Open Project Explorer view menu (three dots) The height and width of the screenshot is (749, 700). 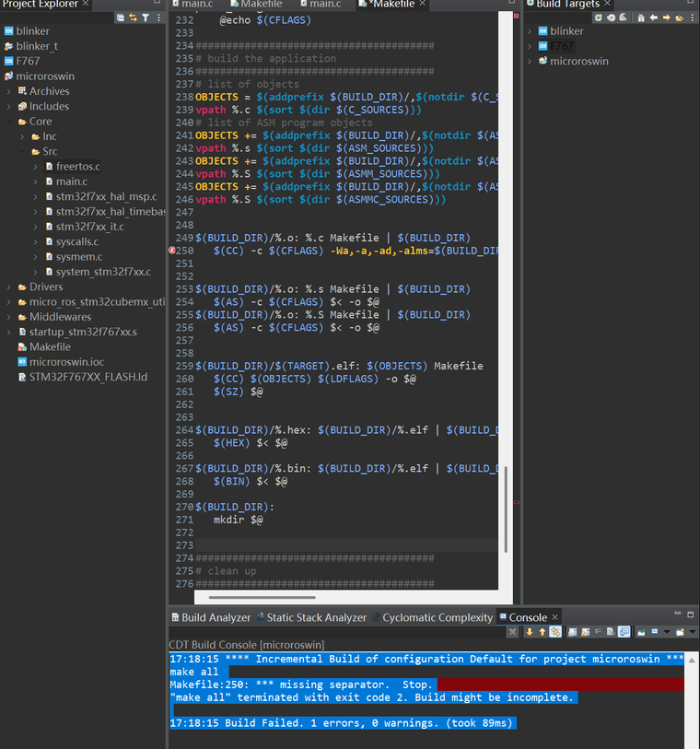[159, 18]
